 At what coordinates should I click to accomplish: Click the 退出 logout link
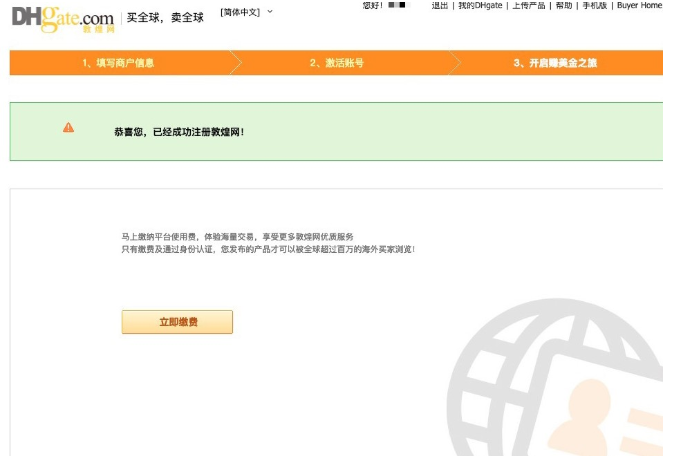coord(439,6)
